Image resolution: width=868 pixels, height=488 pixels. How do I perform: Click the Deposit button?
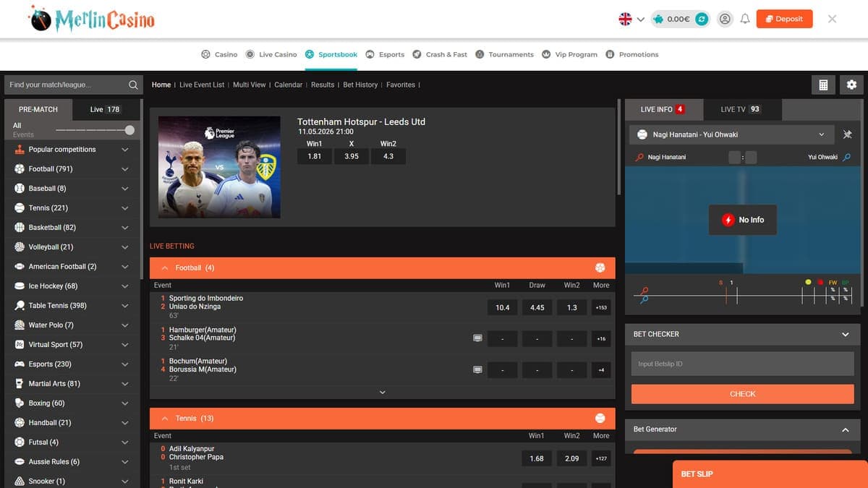tap(784, 19)
